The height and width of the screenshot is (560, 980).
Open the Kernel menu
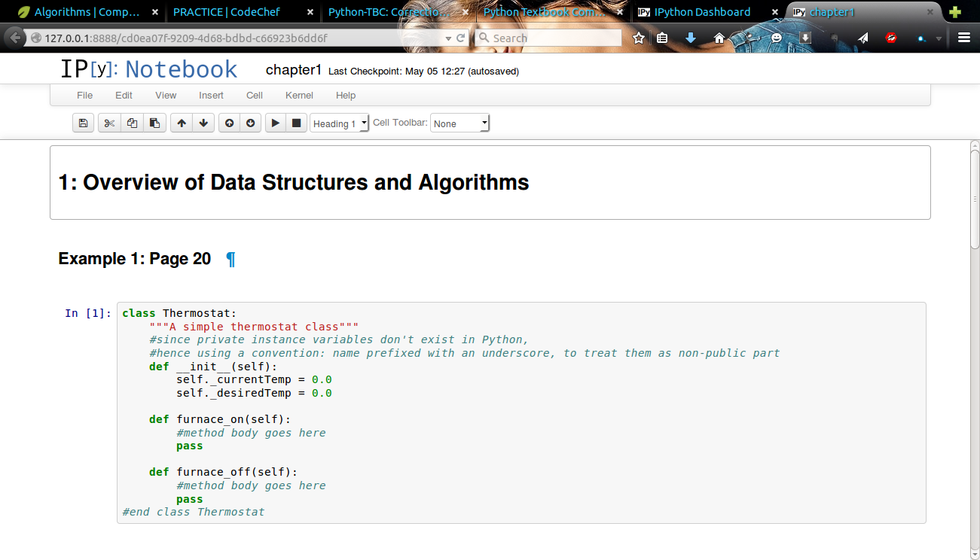coord(299,96)
